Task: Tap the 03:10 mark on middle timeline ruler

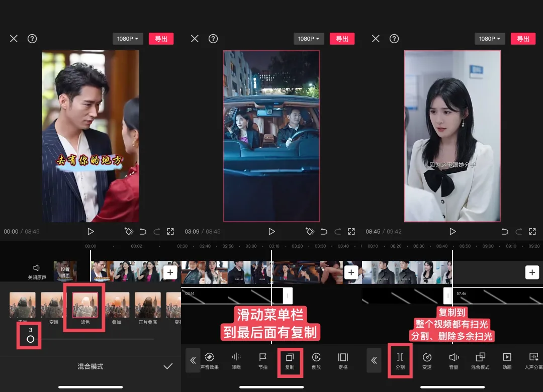Action: pos(275,246)
